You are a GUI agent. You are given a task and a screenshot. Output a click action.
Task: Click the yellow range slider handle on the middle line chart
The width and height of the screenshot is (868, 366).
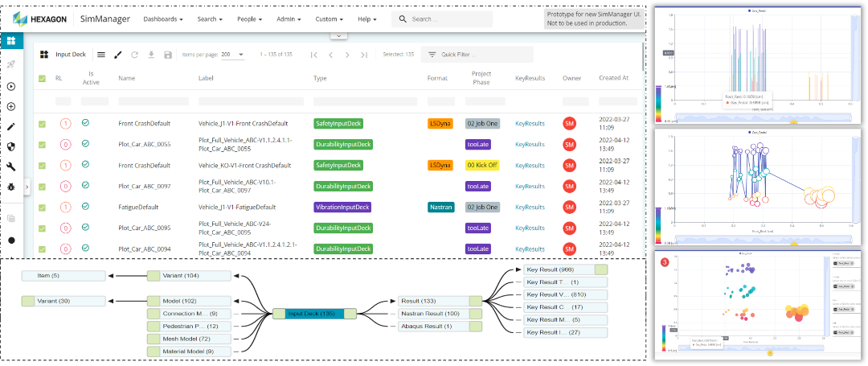(x=792, y=245)
